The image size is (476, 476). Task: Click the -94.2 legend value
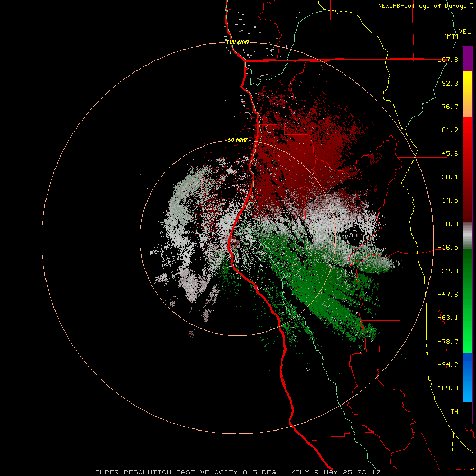point(448,365)
